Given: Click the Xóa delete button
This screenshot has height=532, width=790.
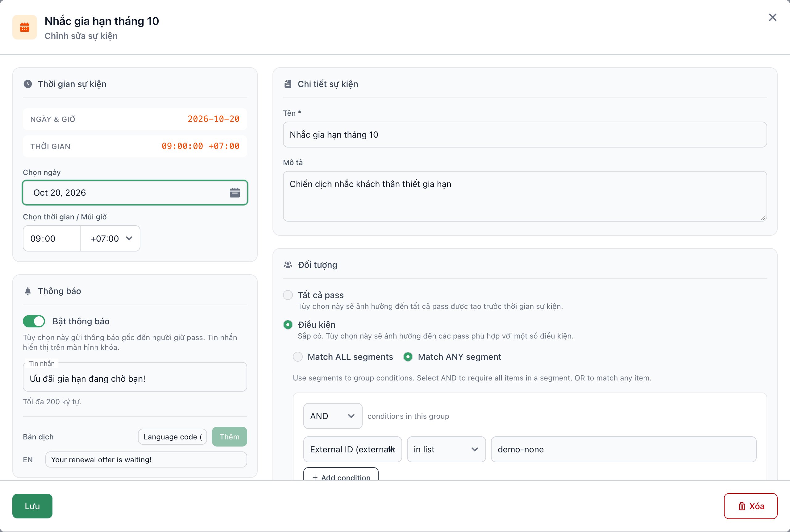Looking at the screenshot, I should tap(750, 506).
